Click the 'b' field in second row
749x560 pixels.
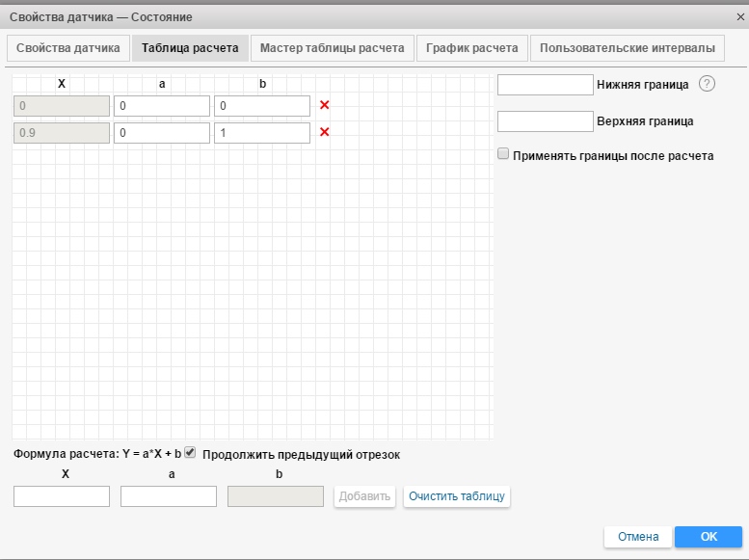[x=262, y=133]
